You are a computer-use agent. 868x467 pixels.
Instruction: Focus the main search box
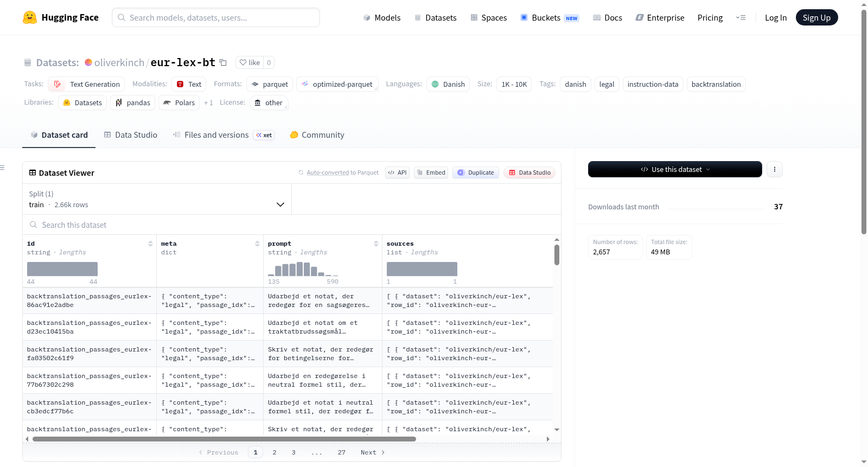tap(216, 17)
